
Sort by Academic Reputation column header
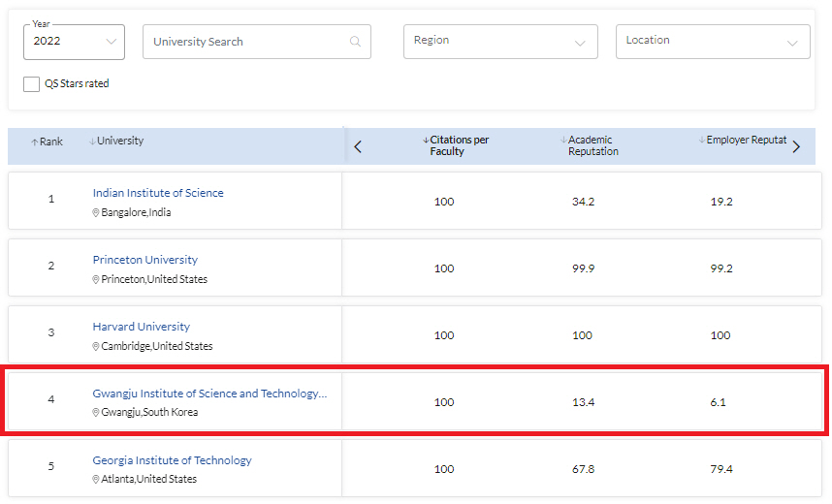click(592, 145)
